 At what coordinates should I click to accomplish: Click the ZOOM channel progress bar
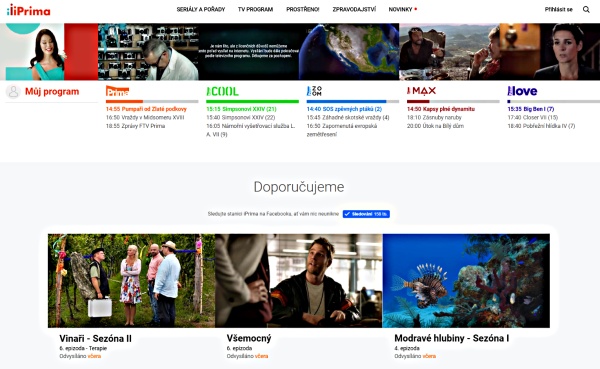coord(353,101)
